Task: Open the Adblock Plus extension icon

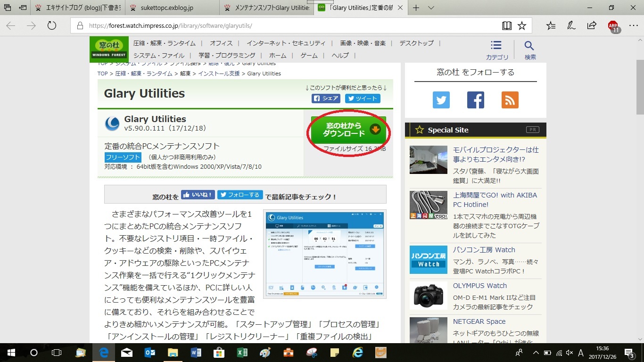Action: pos(613,26)
